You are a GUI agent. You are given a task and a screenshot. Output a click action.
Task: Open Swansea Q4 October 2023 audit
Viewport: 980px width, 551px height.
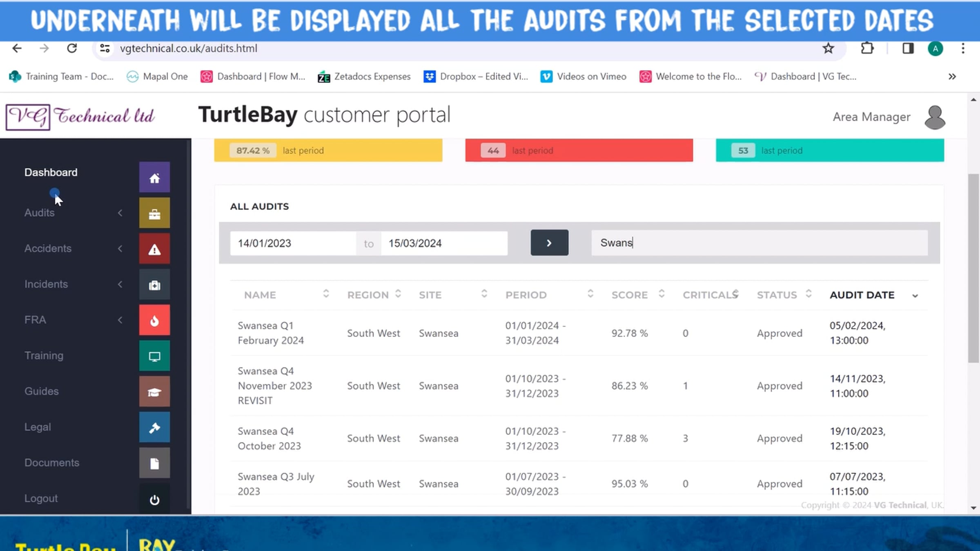coord(269,438)
